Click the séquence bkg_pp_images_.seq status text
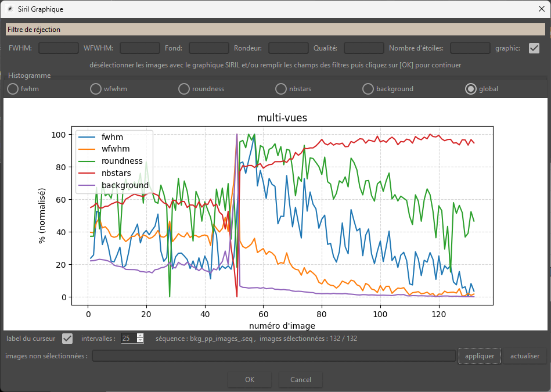The width and height of the screenshot is (551, 392). coord(206,339)
